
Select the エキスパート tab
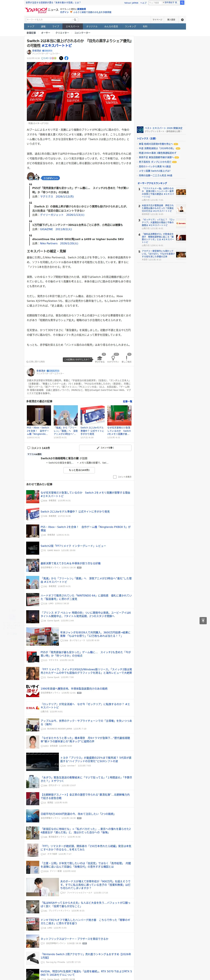pyautogui.click(x=72, y=27)
